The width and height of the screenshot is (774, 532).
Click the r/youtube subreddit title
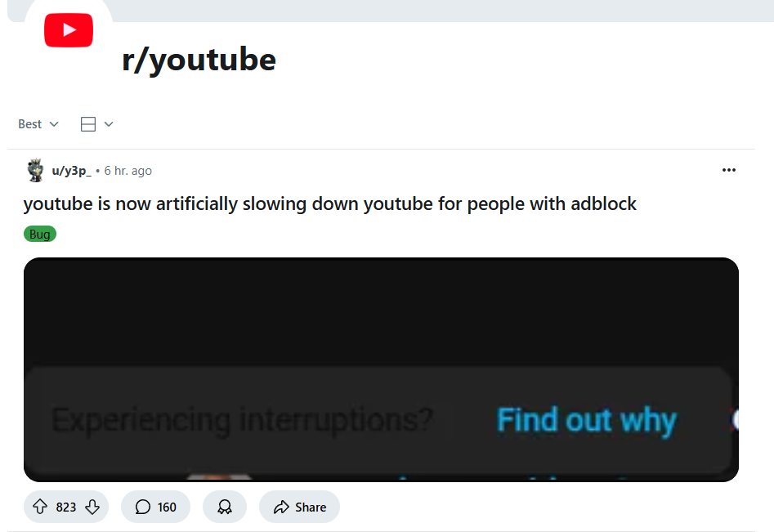(199, 60)
